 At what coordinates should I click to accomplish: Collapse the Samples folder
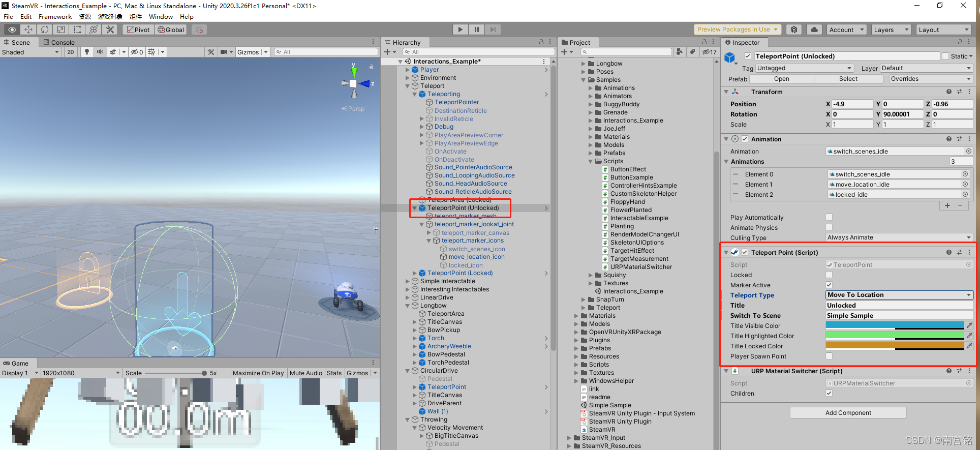click(584, 80)
